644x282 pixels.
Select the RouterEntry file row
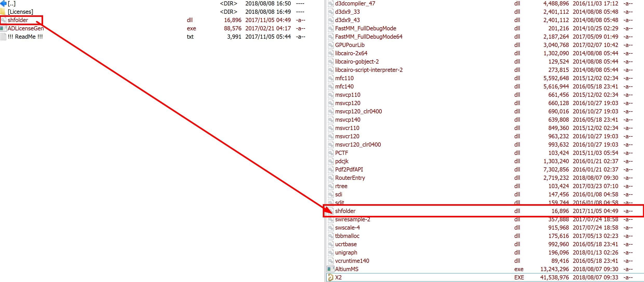[350, 178]
